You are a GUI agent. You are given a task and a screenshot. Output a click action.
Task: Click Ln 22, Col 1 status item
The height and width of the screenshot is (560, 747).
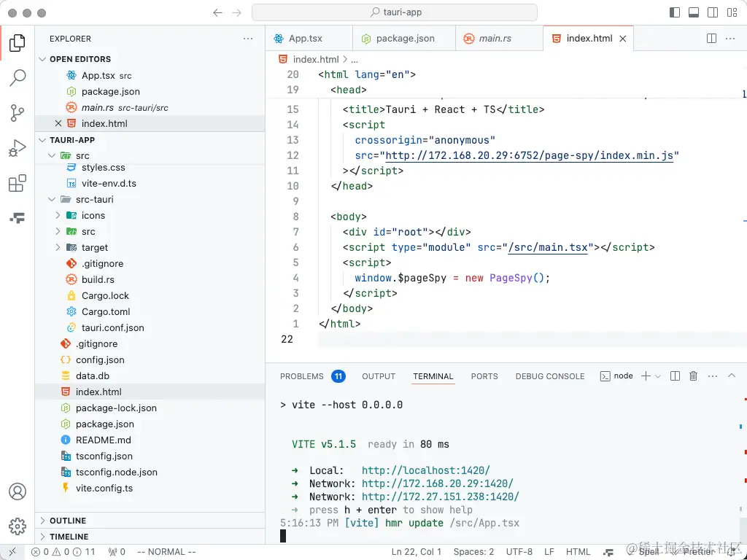point(417,552)
